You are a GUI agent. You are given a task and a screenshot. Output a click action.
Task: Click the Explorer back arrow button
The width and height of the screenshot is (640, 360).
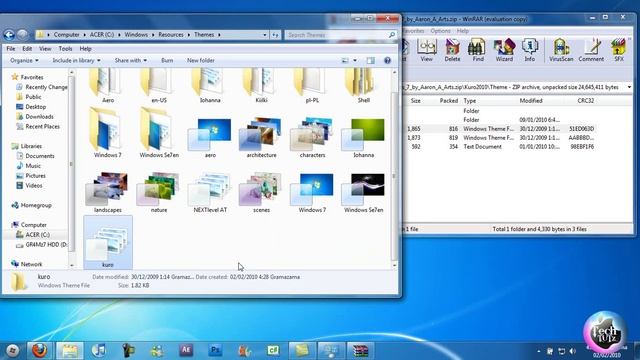pos(9,35)
